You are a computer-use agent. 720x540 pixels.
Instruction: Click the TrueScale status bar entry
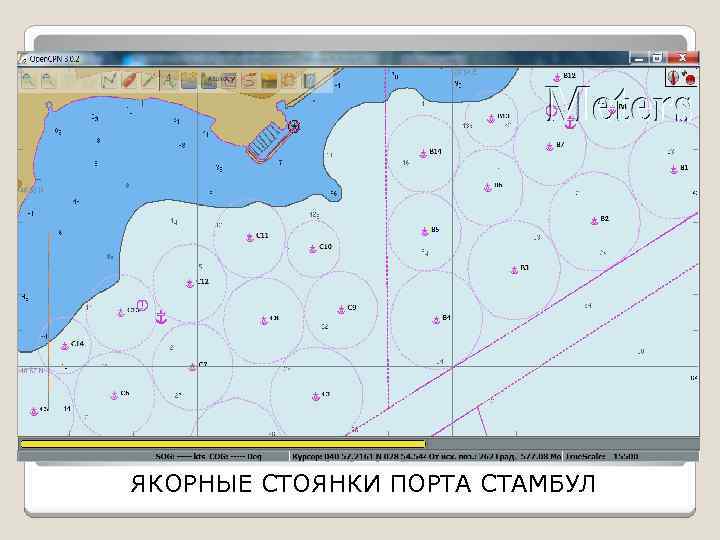[x=602, y=456]
